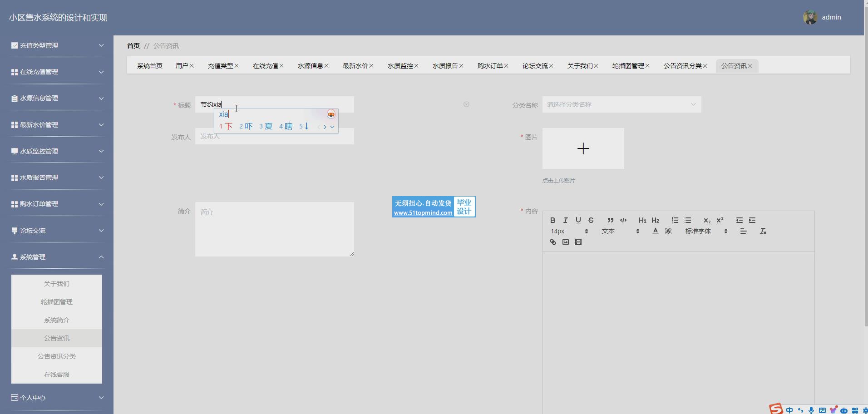Clear the title field with x icon
The image size is (868, 414).
[x=466, y=104]
